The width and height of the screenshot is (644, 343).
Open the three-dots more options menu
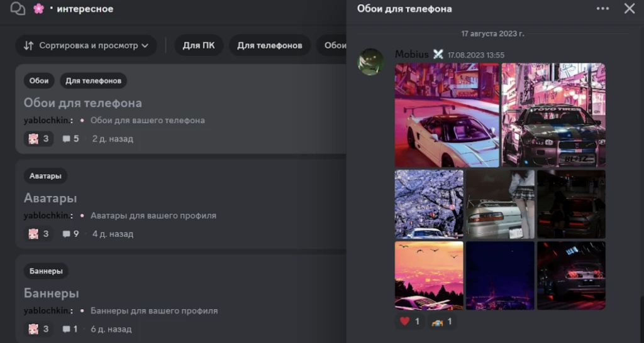point(602,9)
